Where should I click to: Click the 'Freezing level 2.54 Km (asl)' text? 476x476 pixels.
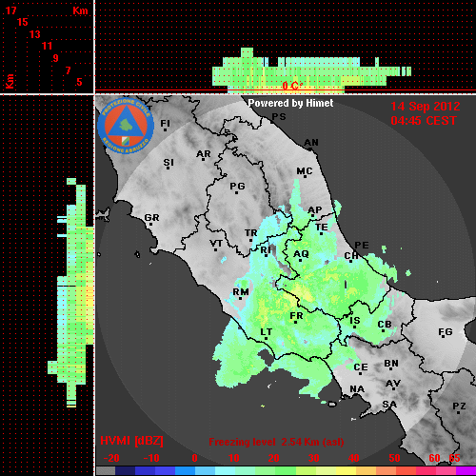[x=276, y=442]
